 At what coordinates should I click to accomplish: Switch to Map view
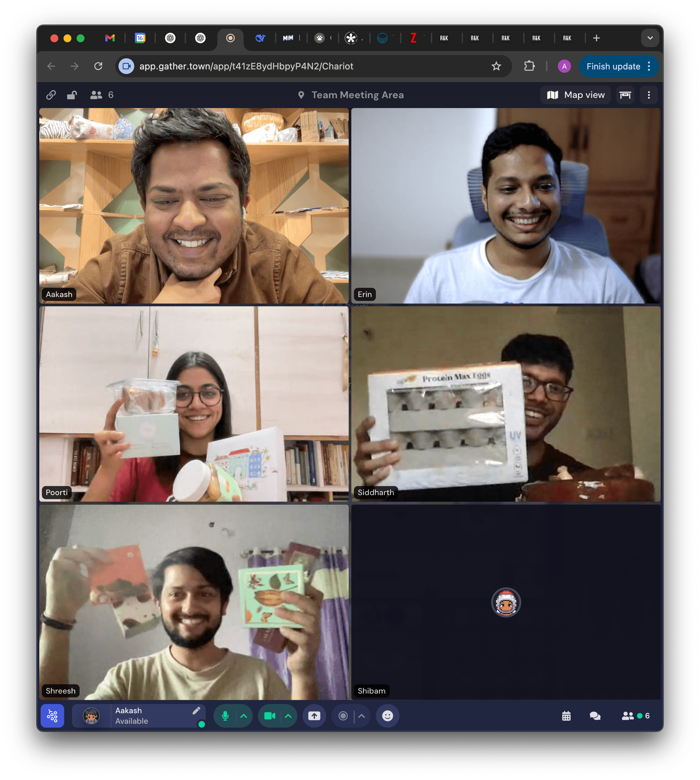[576, 95]
